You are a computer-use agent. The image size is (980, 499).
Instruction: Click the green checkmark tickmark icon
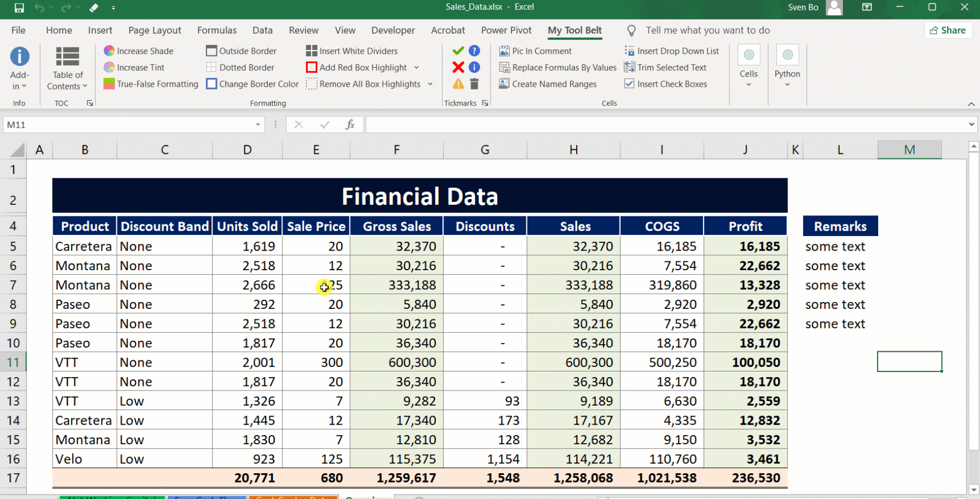coord(458,51)
